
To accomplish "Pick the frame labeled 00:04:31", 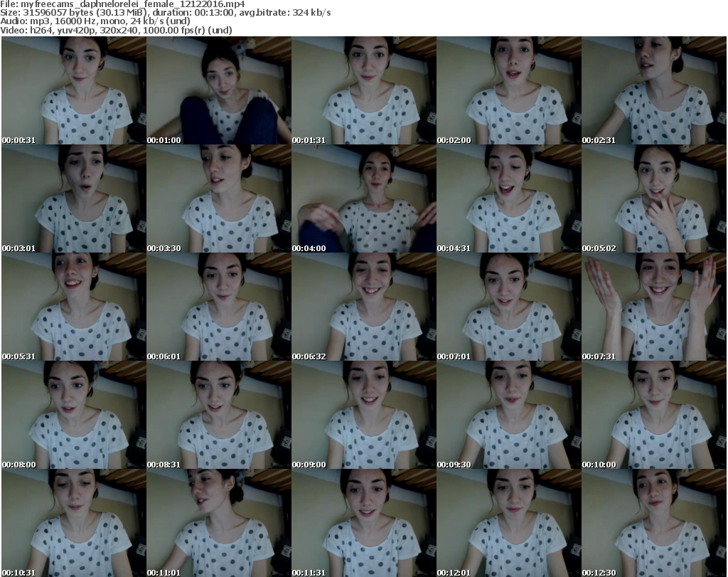I will tap(508, 198).
